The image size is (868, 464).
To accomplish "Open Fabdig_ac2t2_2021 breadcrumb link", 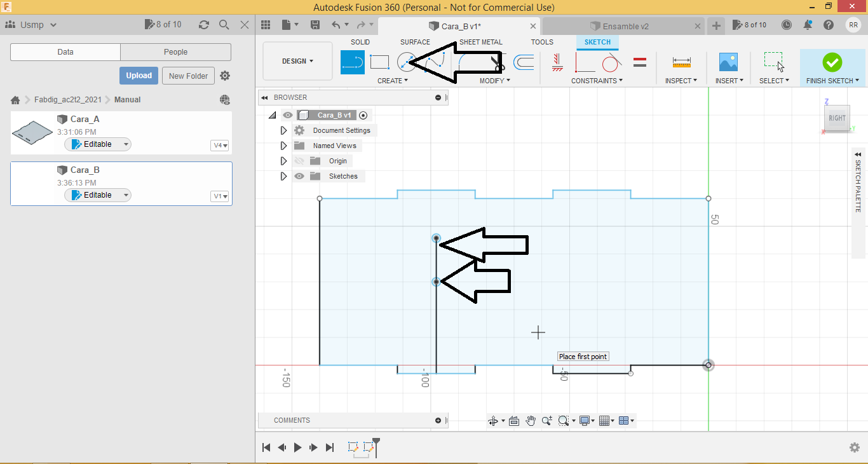I will (x=68, y=100).
